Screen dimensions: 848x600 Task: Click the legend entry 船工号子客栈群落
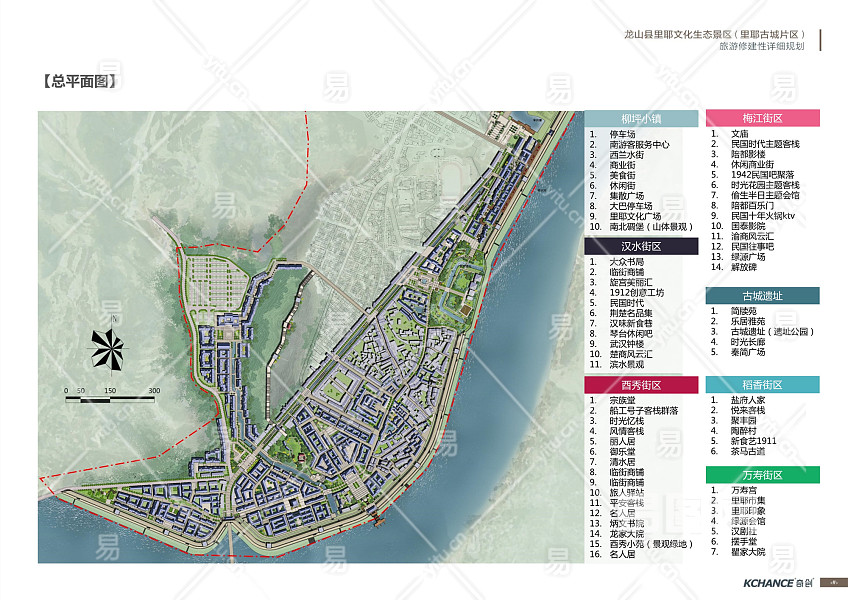[x=644, y=411]
